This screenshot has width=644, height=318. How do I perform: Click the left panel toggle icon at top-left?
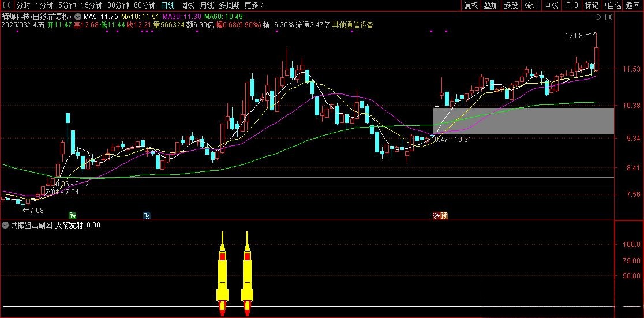(7, 5)
